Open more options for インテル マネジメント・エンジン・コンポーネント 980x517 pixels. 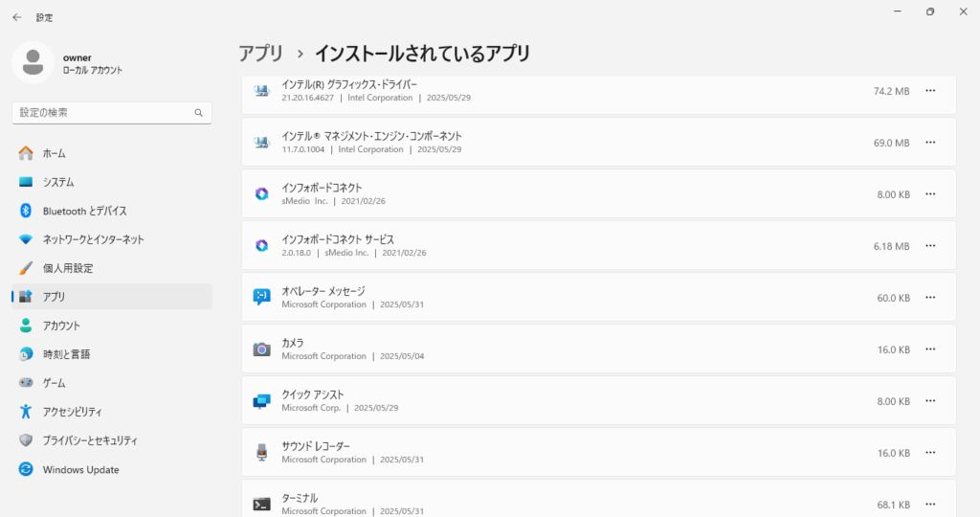pos(930,143)
